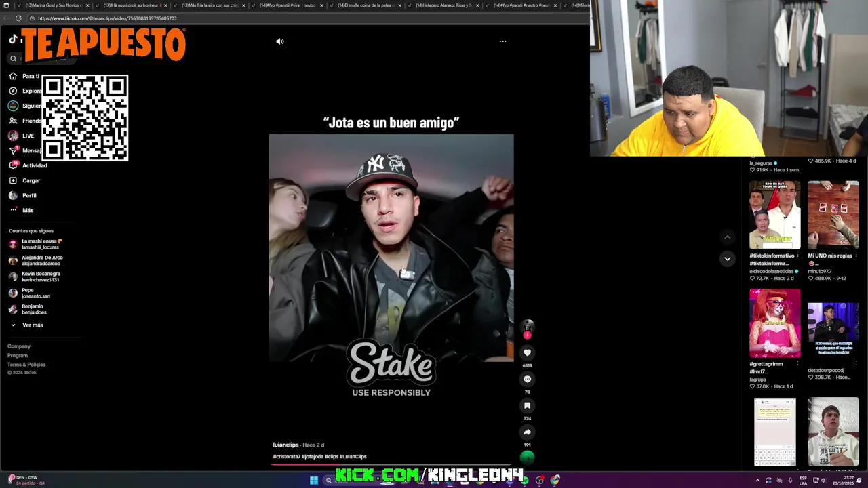Like the video with the heart icon
The image size is (868, 488).
point(527,352)
